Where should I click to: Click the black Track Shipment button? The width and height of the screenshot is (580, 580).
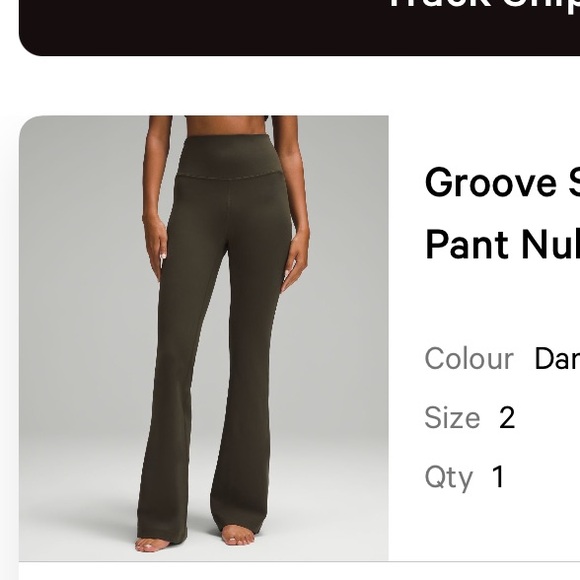300,26
